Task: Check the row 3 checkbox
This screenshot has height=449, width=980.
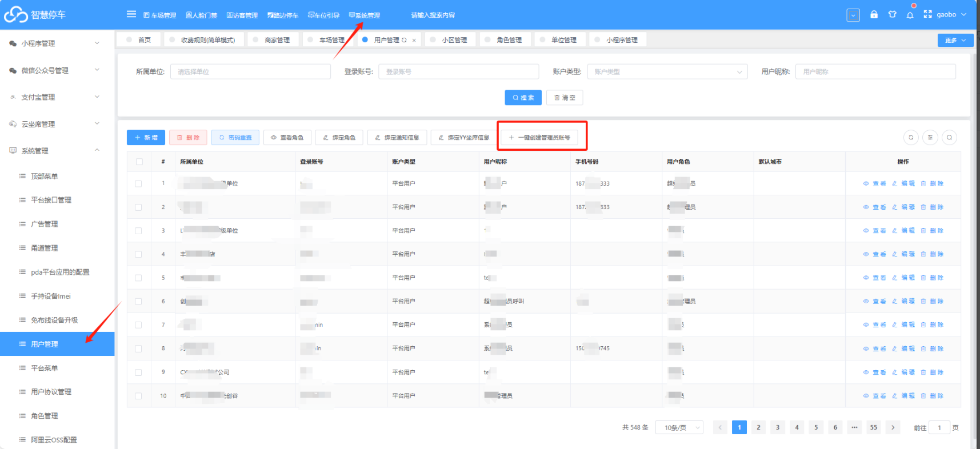Action: (138, 231)
